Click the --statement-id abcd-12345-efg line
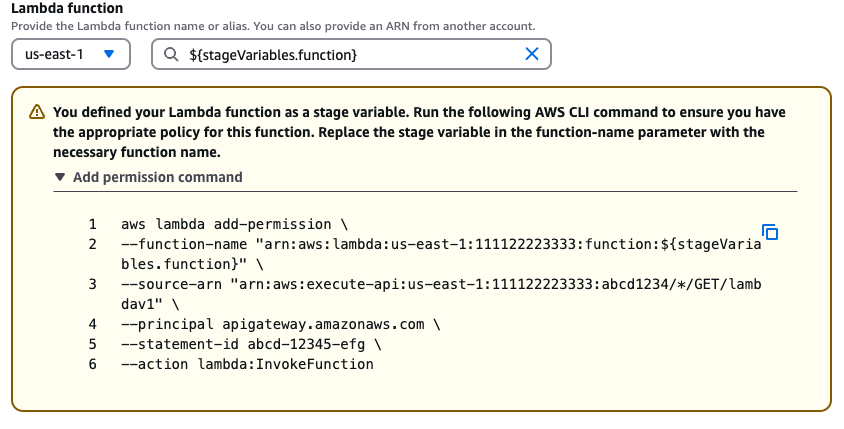 [253, 345]
